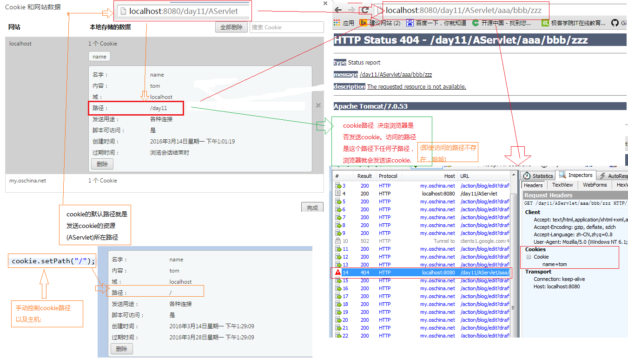Screen dimensions: 628x364
Task: Click the green arrow icon of session 12
Action: (338, 257)
